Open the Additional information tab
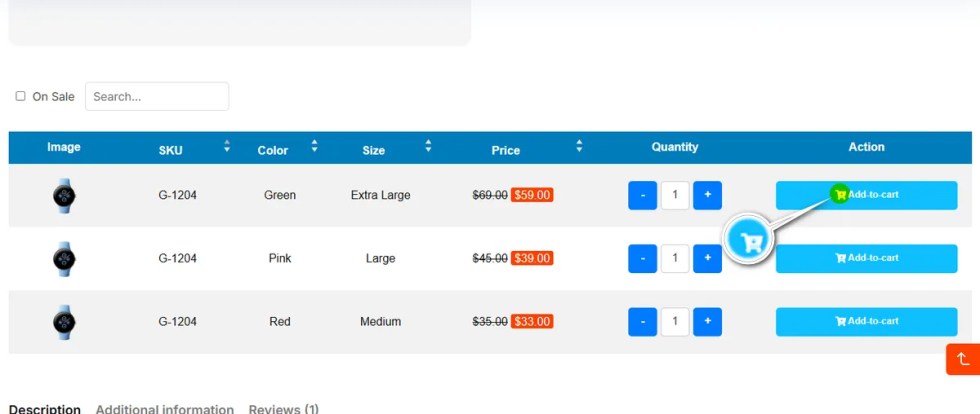 (164, 410)
